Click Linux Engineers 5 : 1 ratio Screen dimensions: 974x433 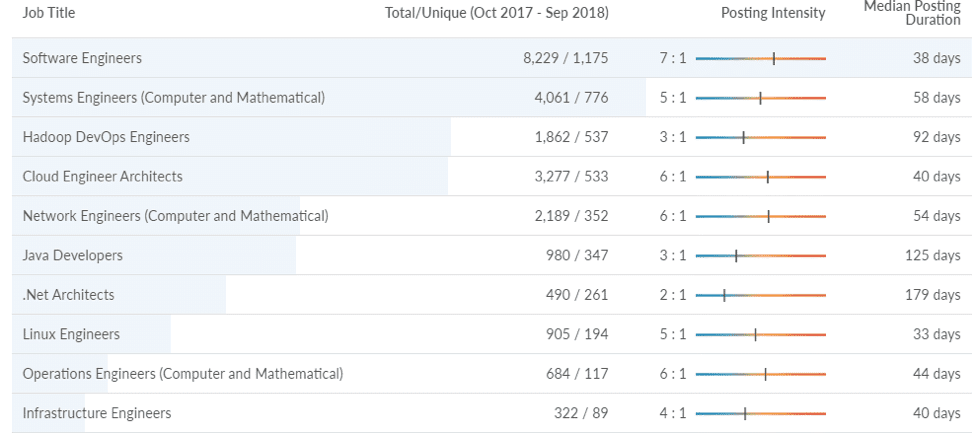pyautogui.click(x=673, y=335)
